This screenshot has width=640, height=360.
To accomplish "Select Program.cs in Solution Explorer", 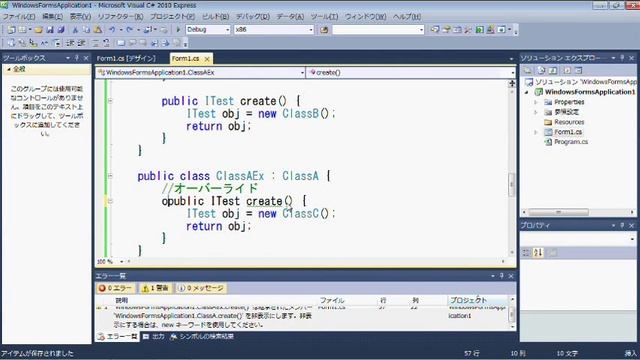I will point(571,142).
